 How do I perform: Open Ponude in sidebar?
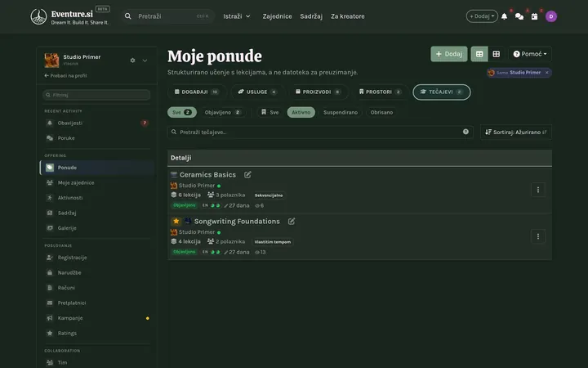(x=96, y=168)
